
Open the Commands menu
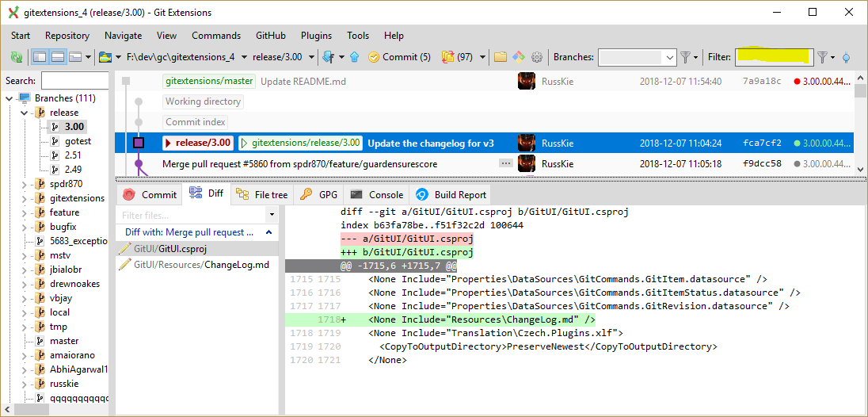coord(216,36)
